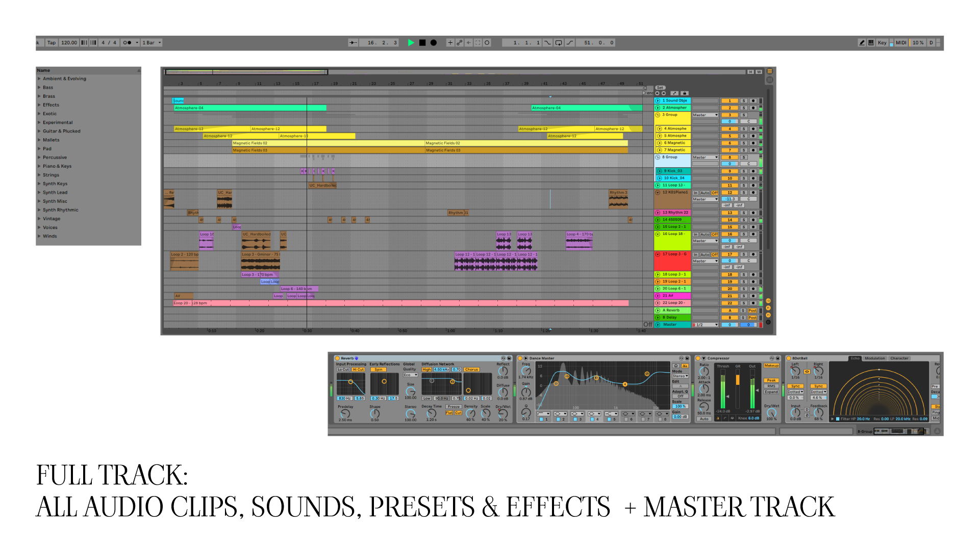Arm track 9 Kick_03 for recording

point(753,171)
